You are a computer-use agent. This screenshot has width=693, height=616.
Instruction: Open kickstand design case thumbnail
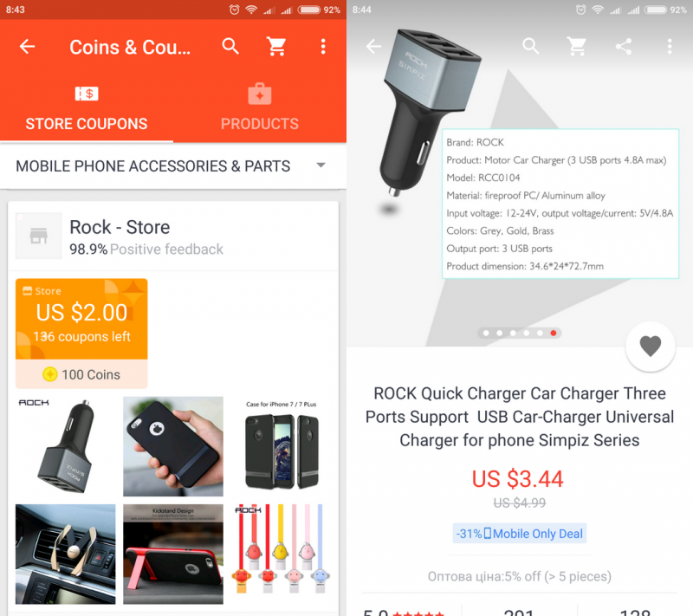coord(173,554)
